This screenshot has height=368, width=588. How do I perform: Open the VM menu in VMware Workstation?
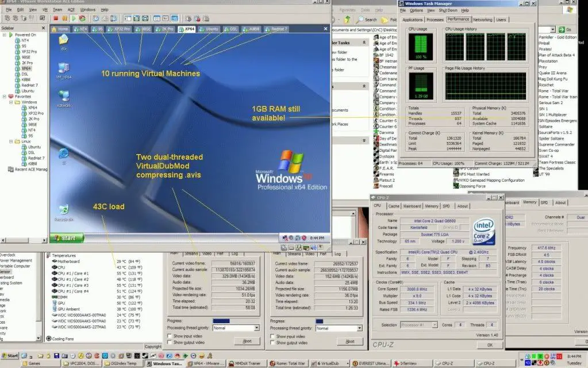point(45,9)
